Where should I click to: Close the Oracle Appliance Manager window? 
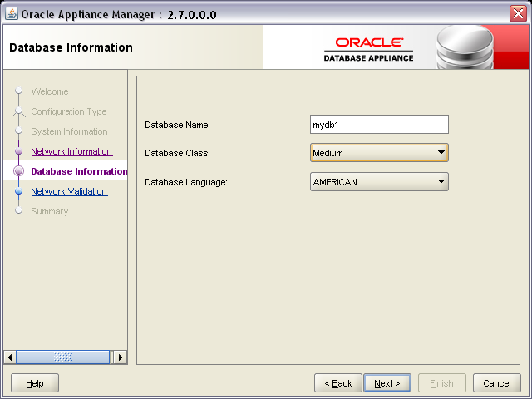[518, 14]
